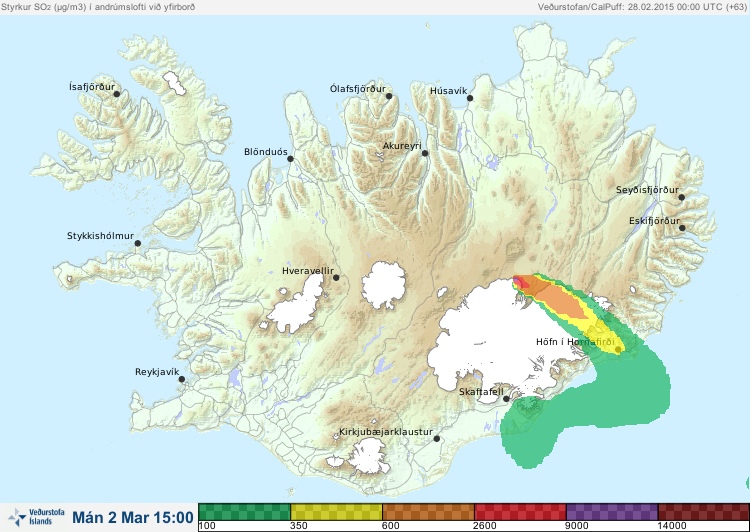Screen dimensions: 750x532
Task: Click the red 2600 legend swatch
Action: [520, 512]
